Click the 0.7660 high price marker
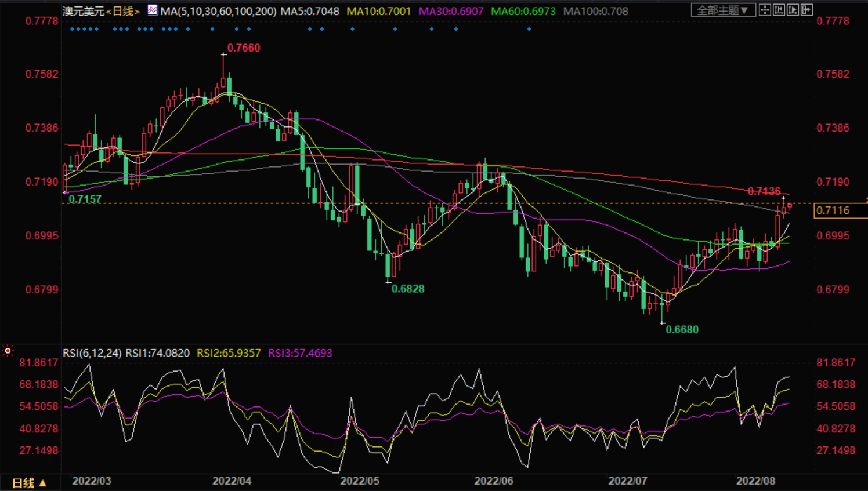Screen dimensions: 868x491 pyautogui.click(x=244, y=48)
